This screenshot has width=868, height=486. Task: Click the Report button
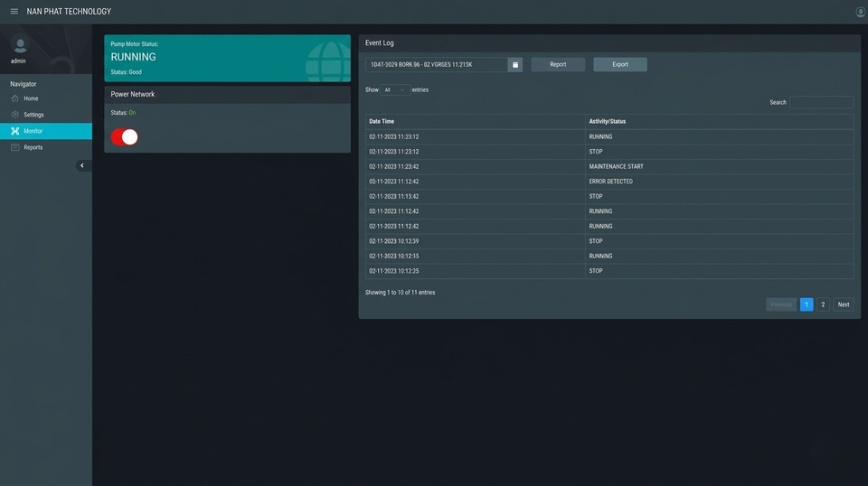558,65
